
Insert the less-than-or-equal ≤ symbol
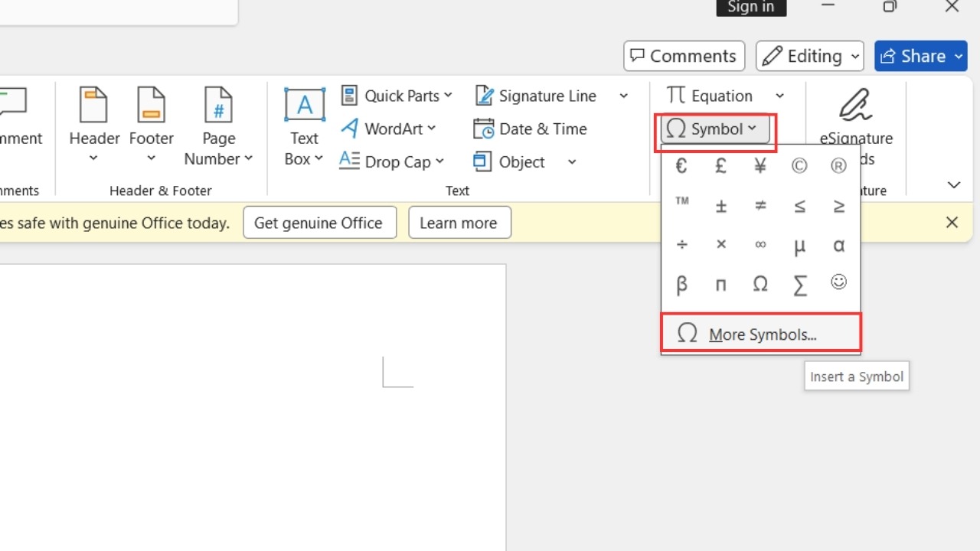point(799,205)
